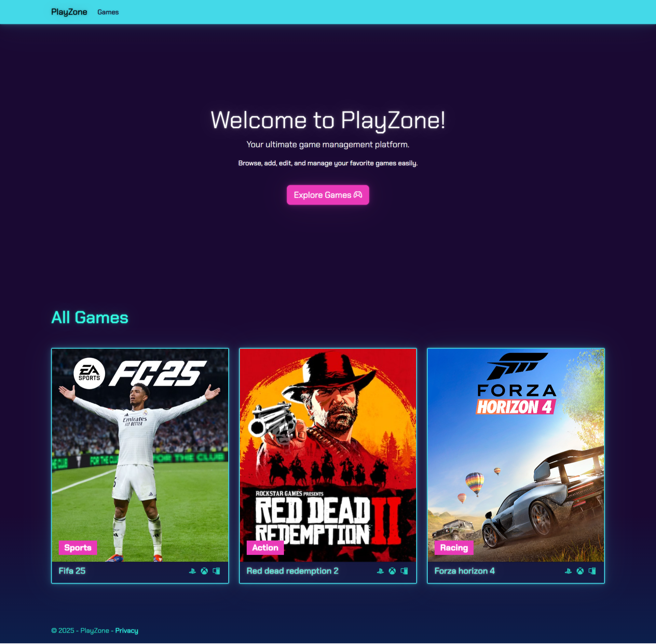
Task: Click the Explore Games button
Action: (328, 195)
